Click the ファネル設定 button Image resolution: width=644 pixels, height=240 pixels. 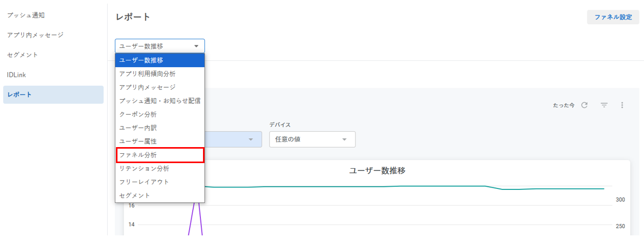coord(613,17)
